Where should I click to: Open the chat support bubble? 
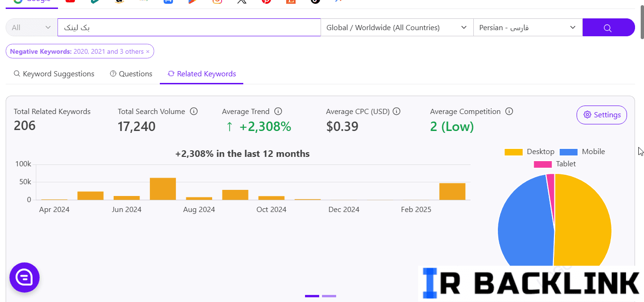(x=25, y=278)
